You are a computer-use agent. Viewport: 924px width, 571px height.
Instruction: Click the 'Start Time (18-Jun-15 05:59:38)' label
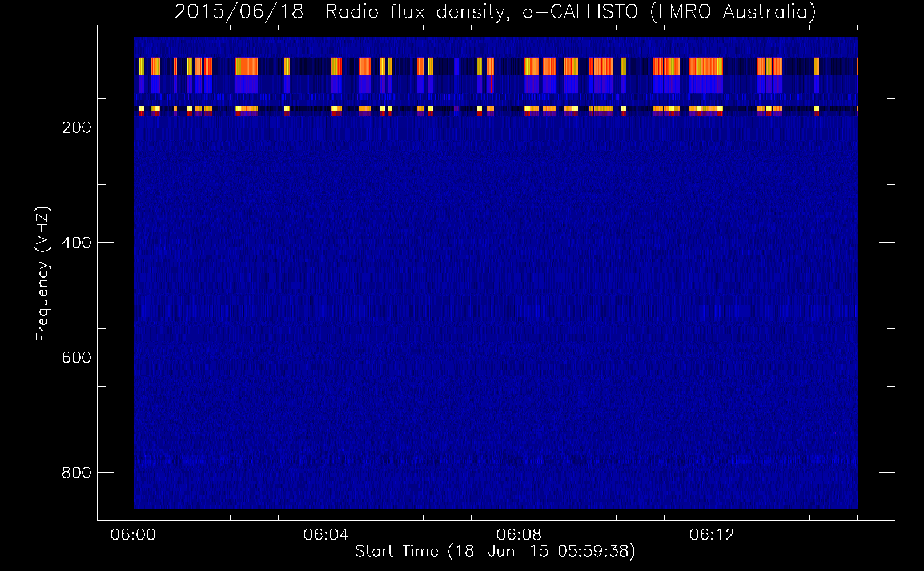[x=495, y=552]
